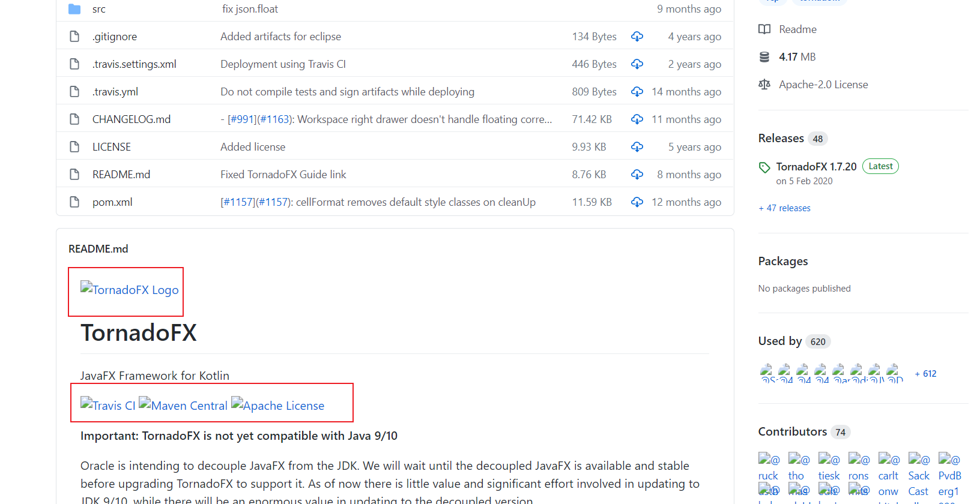Open the LICENSE file
The width and height of the screenshot is (980, 504).
pyautogui.click(x=112, y=147)
